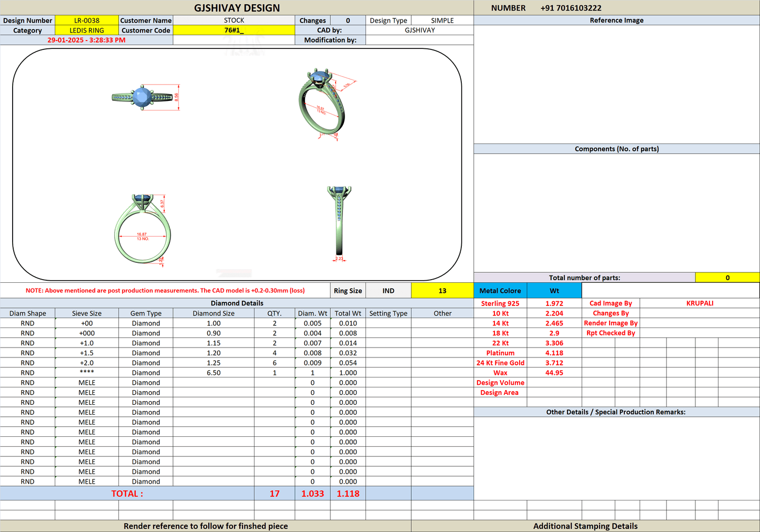Select the quantity 4 in the +1.5 row

[275, 353]
